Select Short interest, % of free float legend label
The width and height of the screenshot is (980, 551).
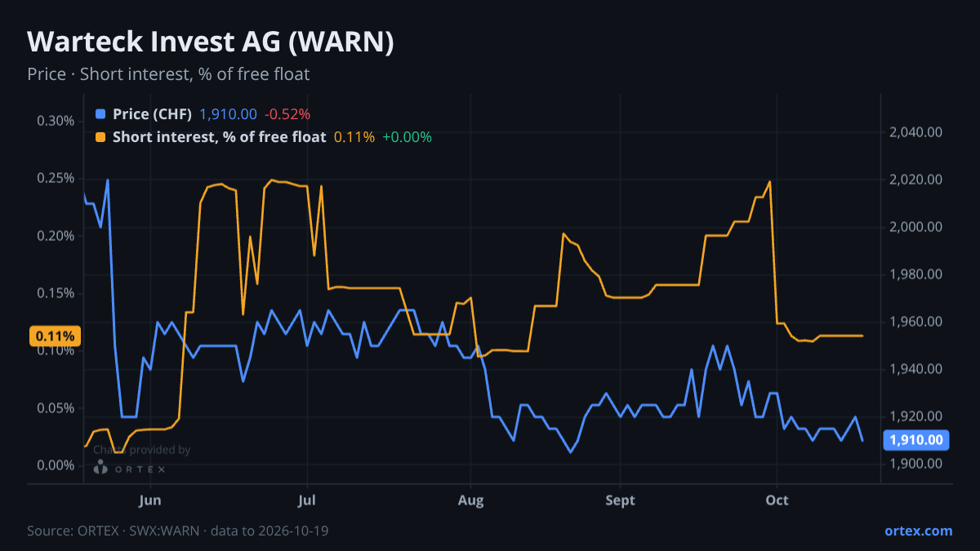(x=219, y=137)
